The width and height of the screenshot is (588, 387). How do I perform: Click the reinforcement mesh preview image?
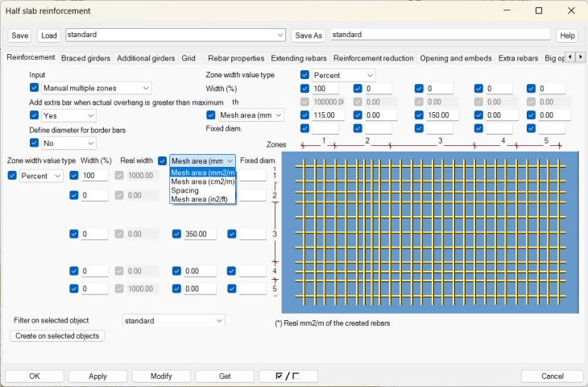pos(430,231)
